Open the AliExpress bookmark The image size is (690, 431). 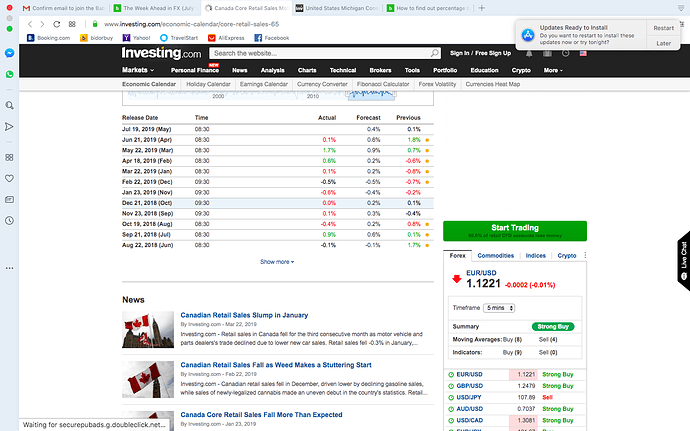pos(226,38)
